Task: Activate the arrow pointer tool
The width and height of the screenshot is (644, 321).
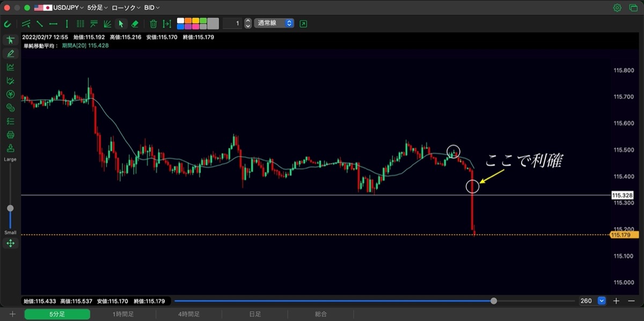Action: (121, 24)
